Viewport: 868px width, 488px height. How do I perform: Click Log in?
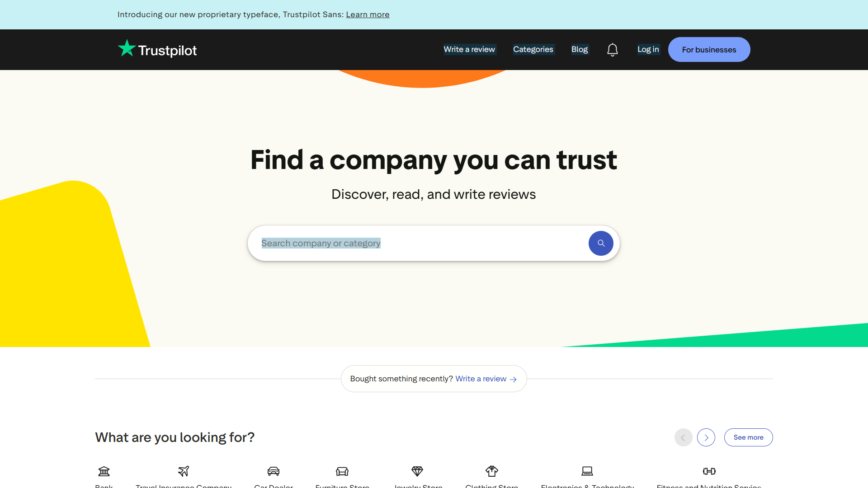tap(648, 49)
